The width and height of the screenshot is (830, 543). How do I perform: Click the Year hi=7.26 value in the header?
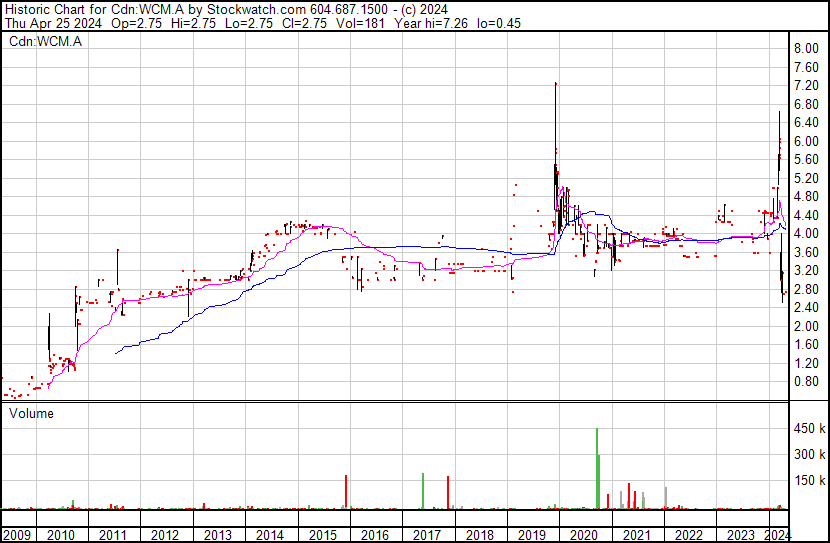point(395,22)
